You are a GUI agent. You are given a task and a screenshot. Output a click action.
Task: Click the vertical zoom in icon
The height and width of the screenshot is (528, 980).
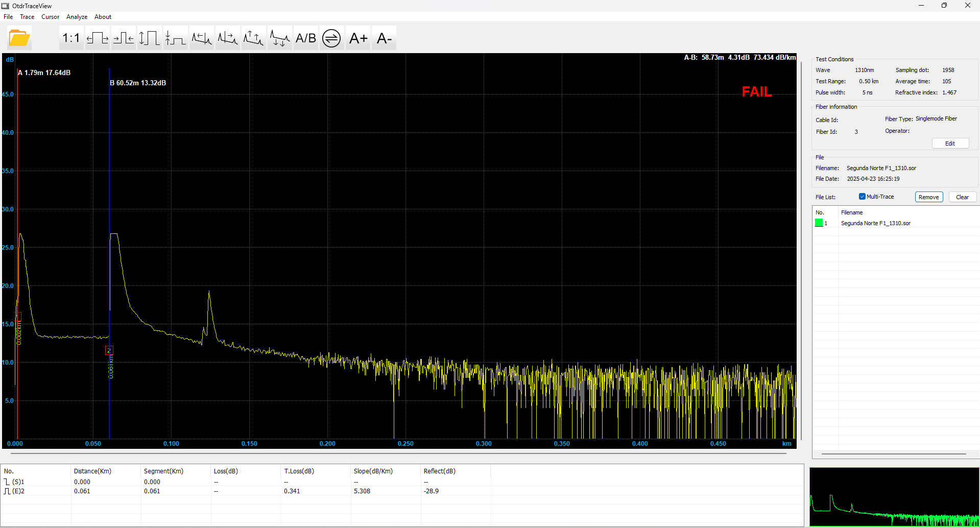click(x=150, y=38)
